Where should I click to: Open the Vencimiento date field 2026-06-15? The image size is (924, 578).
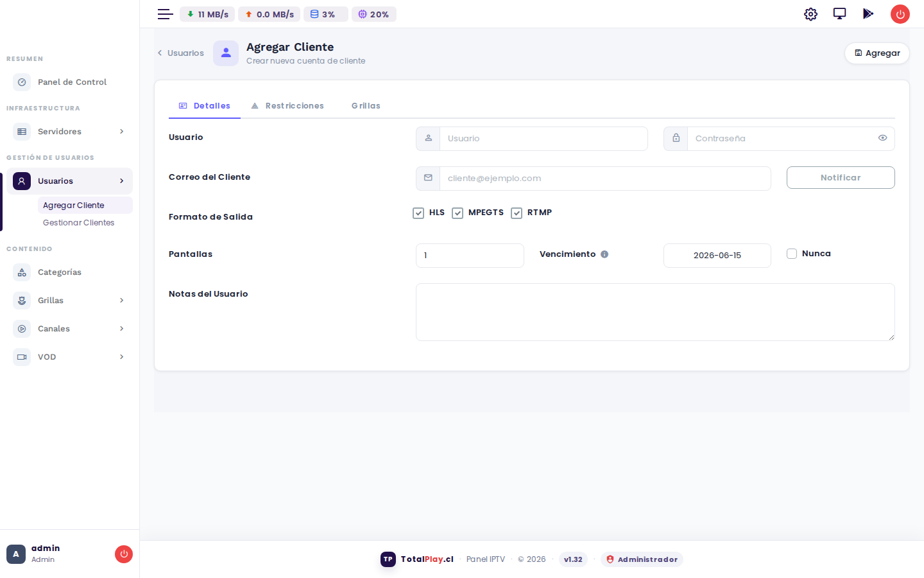coord(717,256)
